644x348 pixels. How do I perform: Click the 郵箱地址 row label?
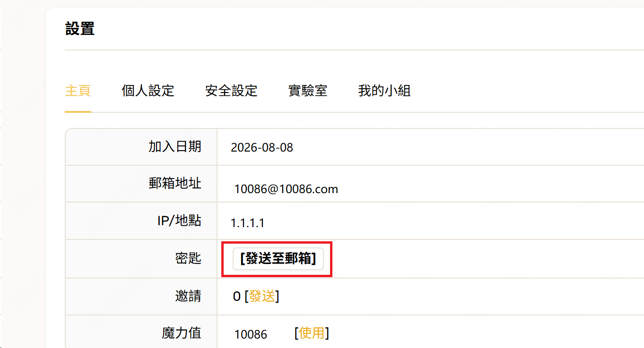pos(175,183)
